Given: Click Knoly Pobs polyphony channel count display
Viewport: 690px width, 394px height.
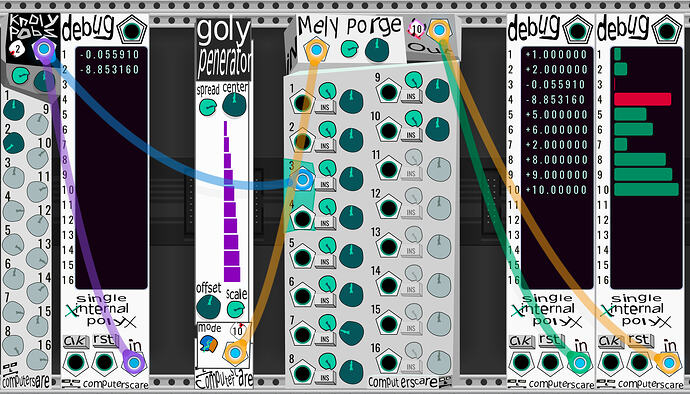Looking at the screenshot, I should click(x=17, y=48).
